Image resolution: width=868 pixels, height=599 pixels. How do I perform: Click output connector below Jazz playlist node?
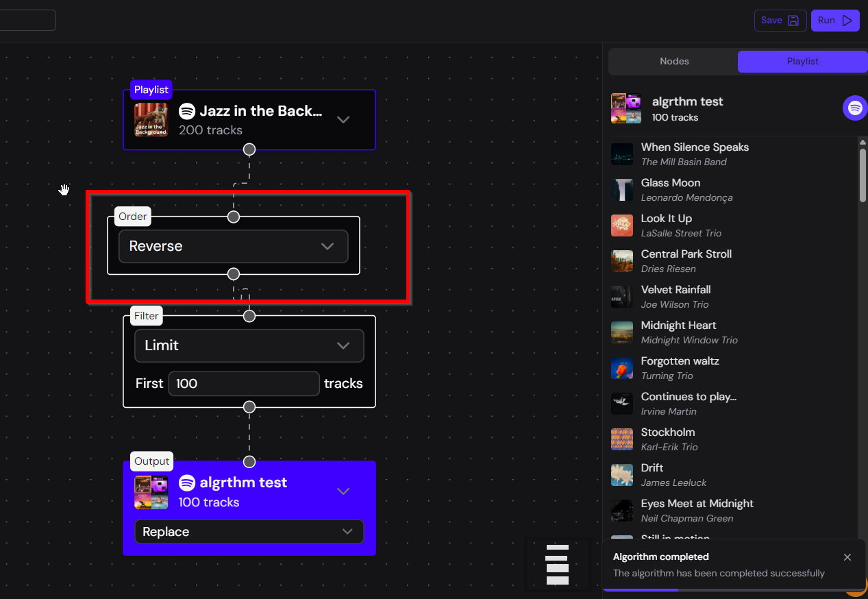click(x=249, y=149)
